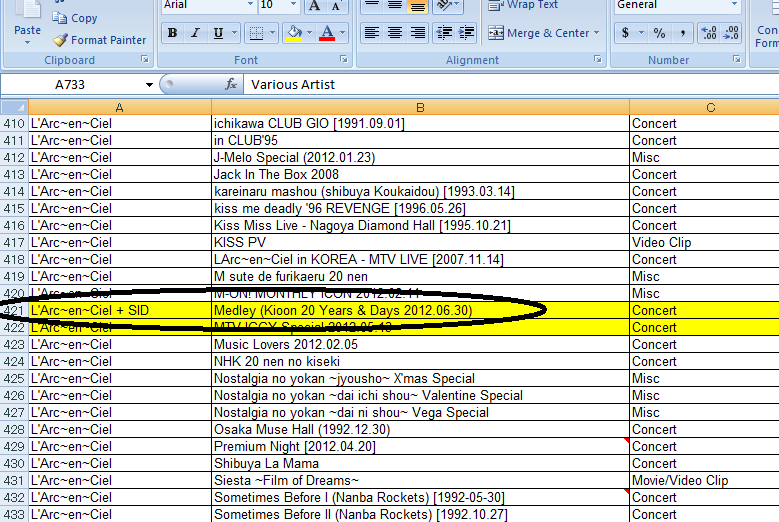Select row 410 header
This screenshot has width=779, height=522.
pyautogui.click(x=14, y=123)
